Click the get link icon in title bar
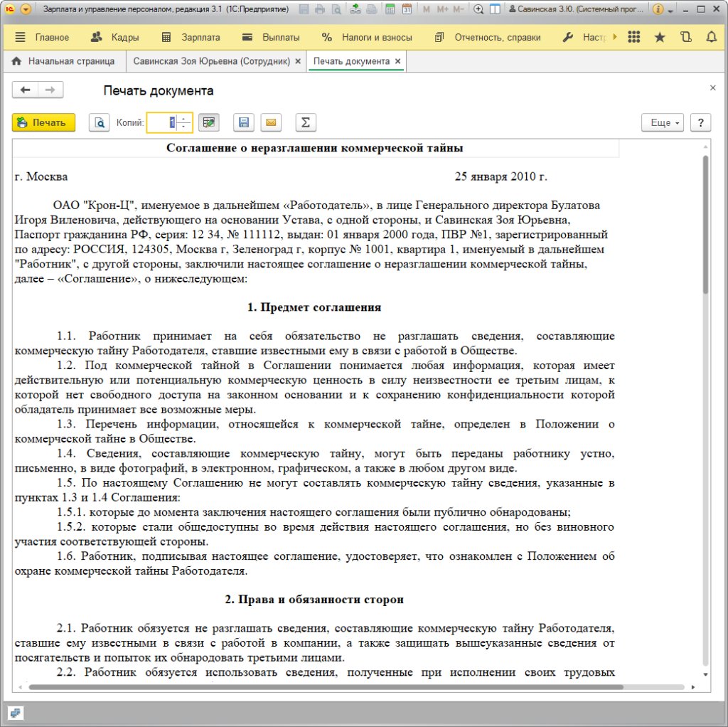 point(355,9)
